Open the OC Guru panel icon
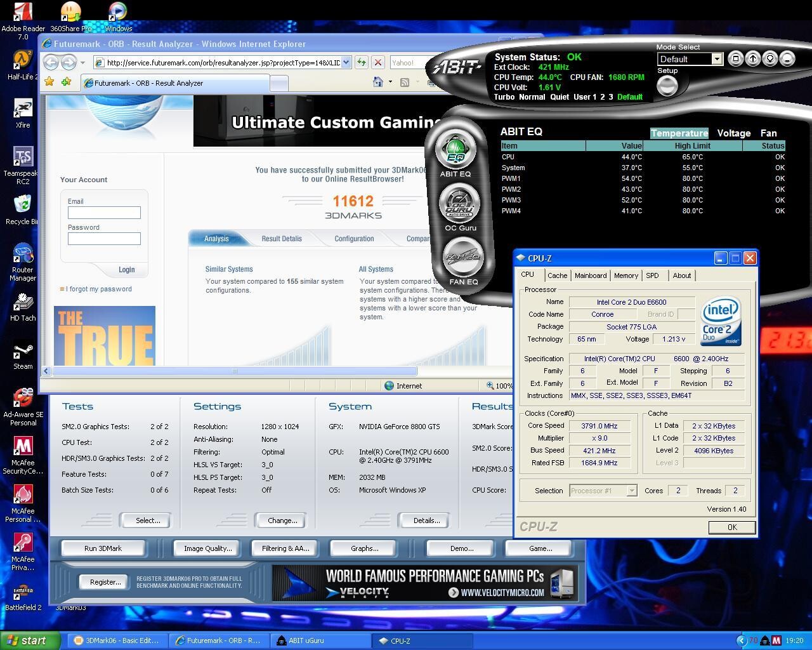Screen dimensions: 812x650 (460, 203)
